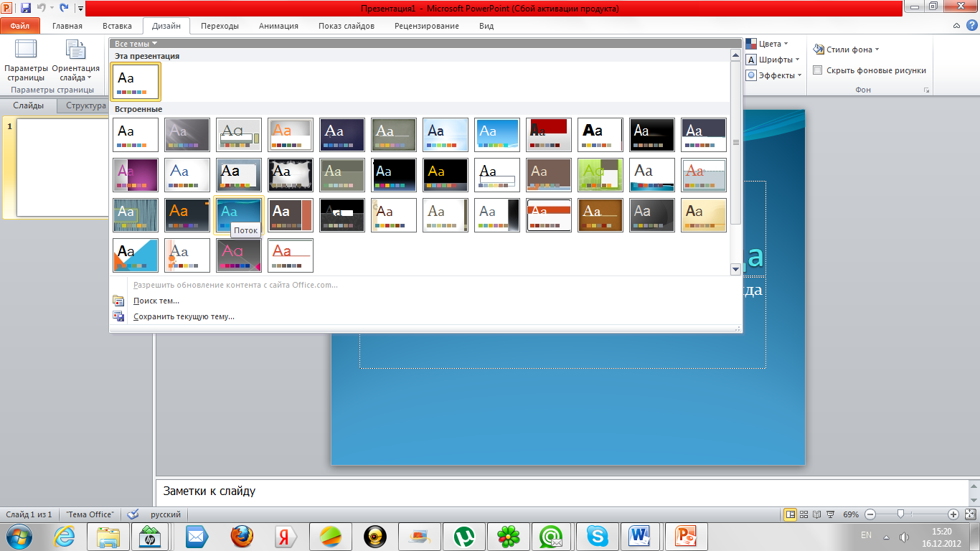Open Skype from the taskbar
Screen dimensions: 980x551
click(598, 536)
